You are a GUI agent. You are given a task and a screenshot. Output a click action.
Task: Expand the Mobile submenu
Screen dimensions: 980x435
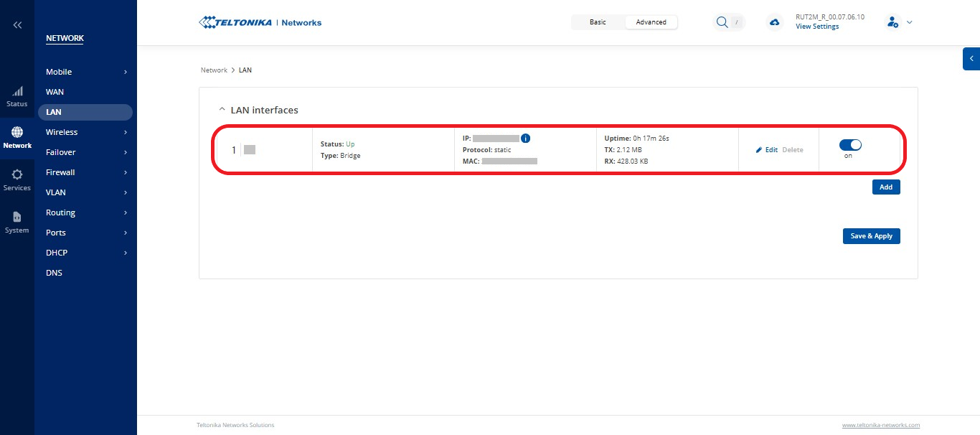coord(86,72)
